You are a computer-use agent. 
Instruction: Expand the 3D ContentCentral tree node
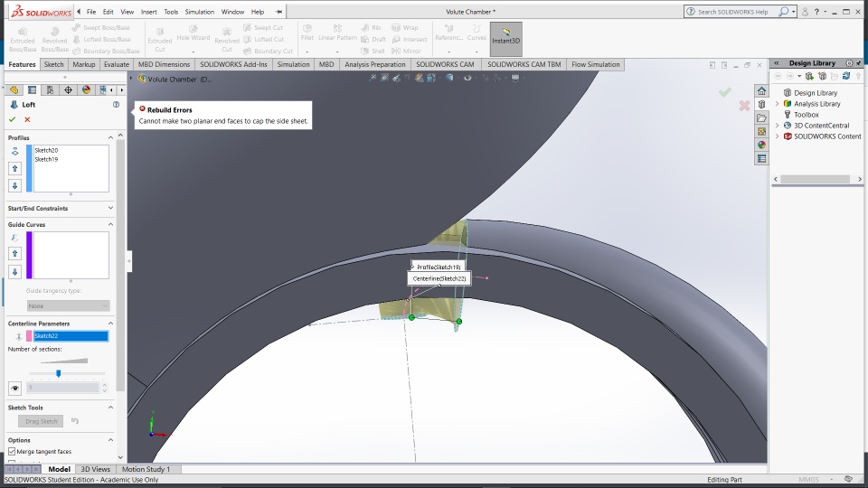777,126
